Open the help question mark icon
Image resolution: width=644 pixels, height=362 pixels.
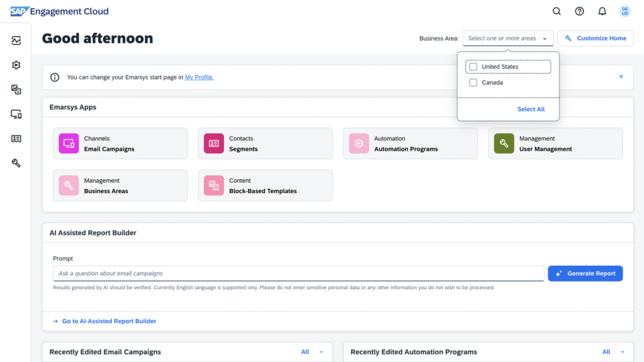click(x=579, y=11)
